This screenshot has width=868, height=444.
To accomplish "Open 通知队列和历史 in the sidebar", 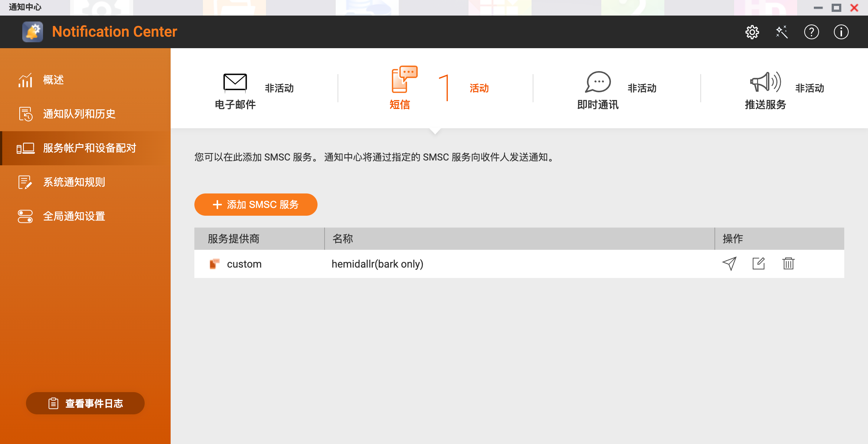I will (79, 114).
